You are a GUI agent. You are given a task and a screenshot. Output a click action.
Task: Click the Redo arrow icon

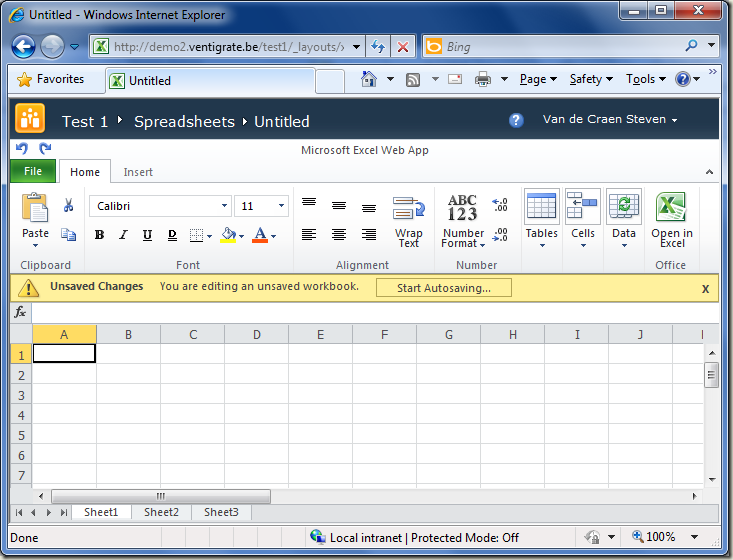[x=45, y=149]
